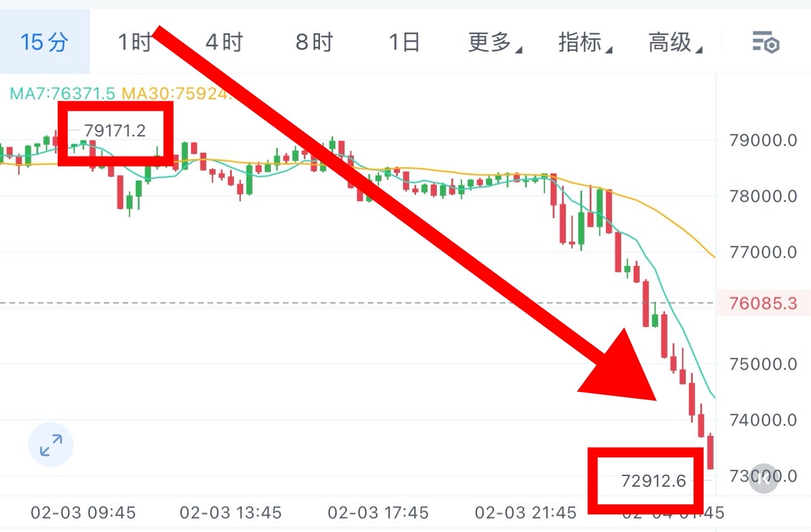Click current price tag 76085.3
This screenshot has height=532, width=811.
click(763, 304)
